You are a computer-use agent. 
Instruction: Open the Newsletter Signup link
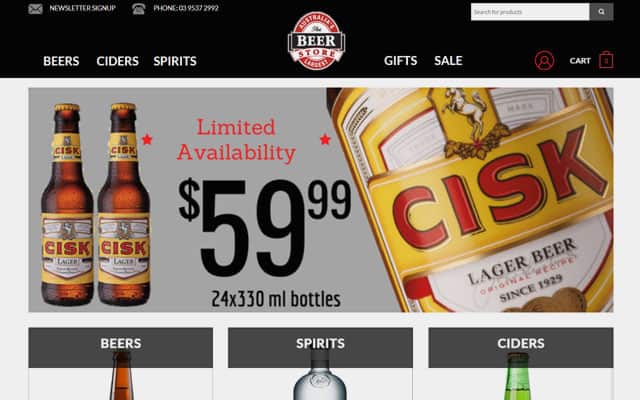82,8
